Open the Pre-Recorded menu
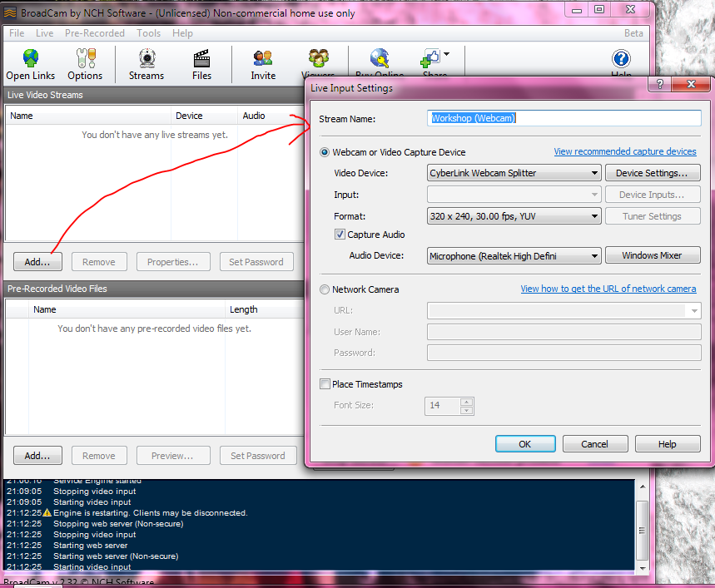The height and width of the screenshot is (588, 715). click(x=93, y=33)
